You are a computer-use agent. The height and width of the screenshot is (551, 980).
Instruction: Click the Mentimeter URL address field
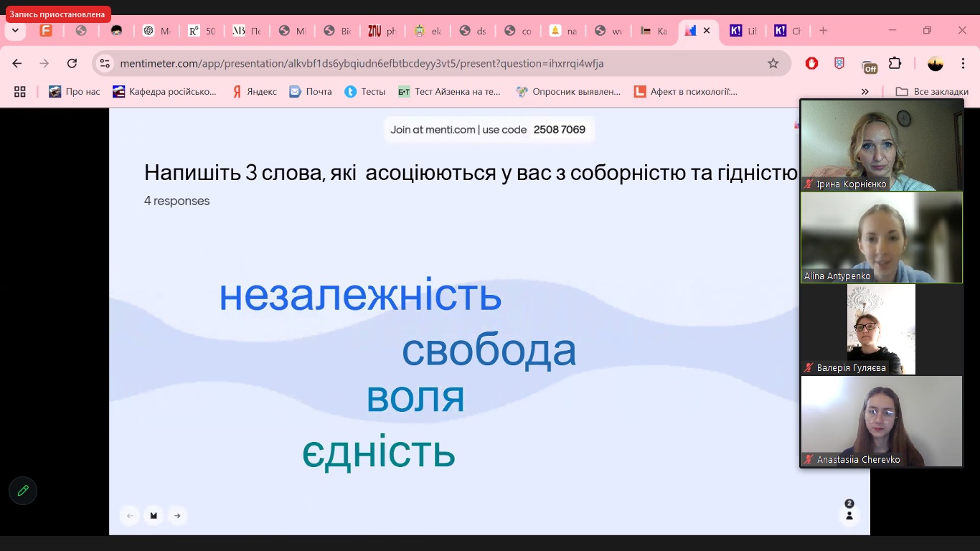[430, 63]
